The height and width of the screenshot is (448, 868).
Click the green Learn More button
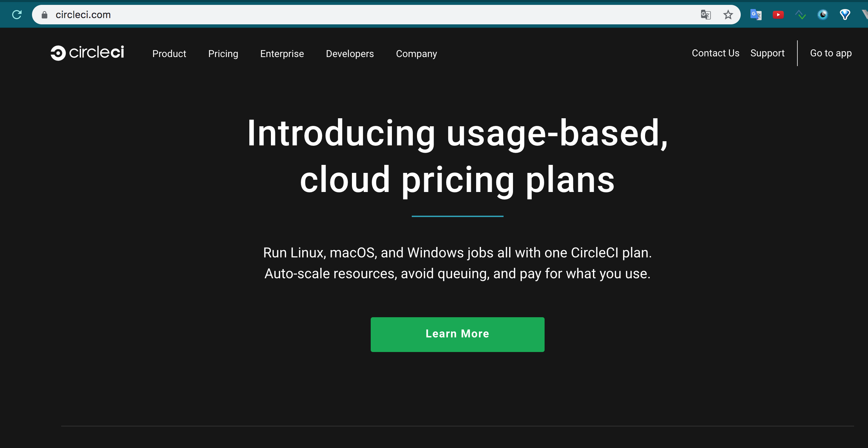457,334
